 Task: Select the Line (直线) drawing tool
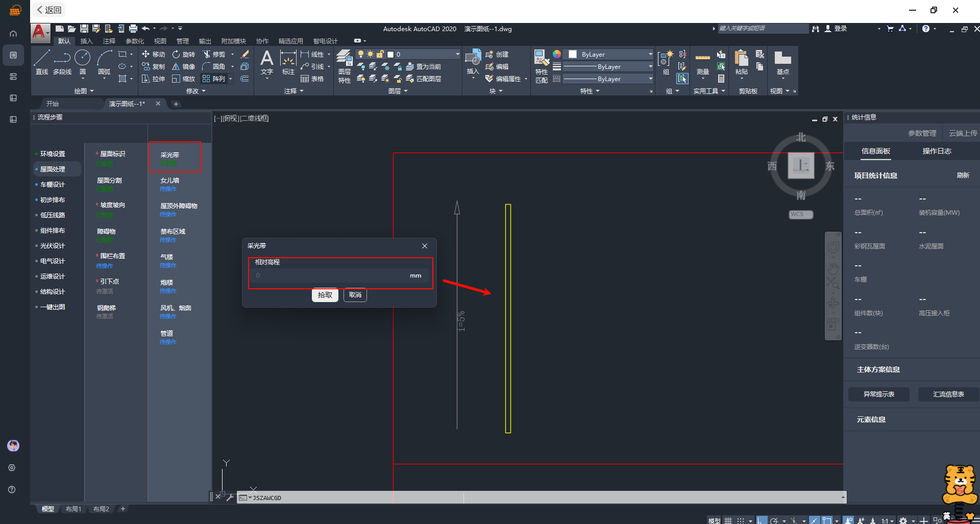click(42, 62)
